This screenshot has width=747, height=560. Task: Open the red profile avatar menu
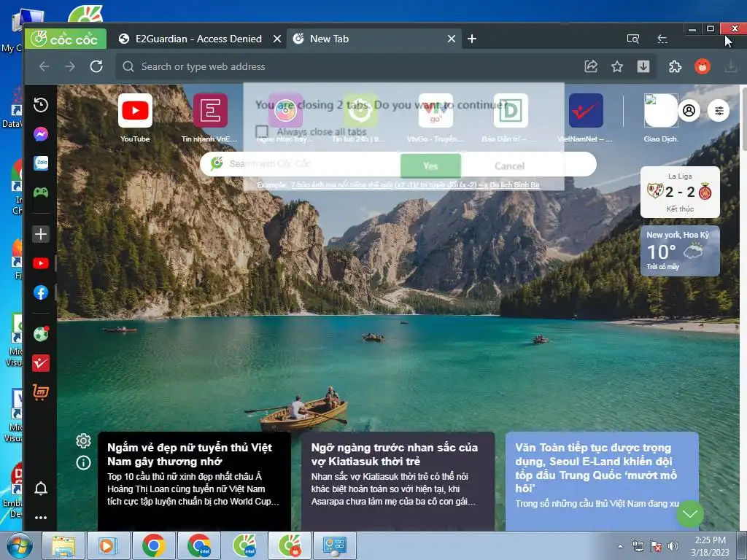tap(703, 66)
